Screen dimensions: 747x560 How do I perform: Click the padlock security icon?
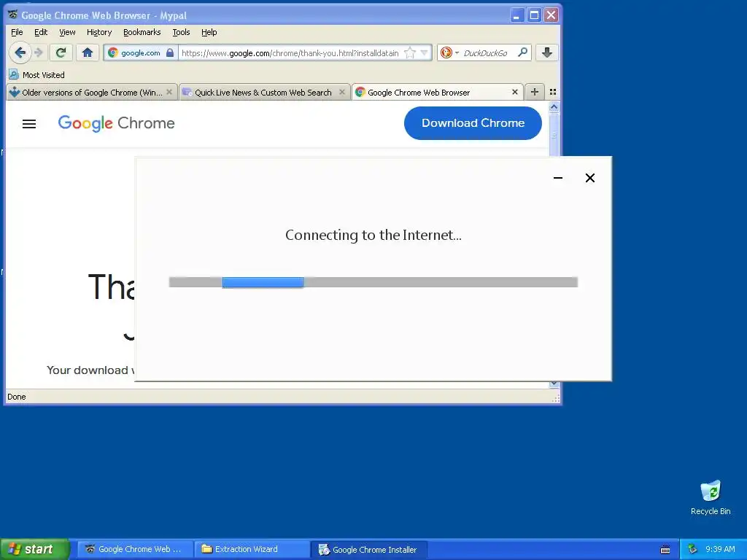coord(170,52)
